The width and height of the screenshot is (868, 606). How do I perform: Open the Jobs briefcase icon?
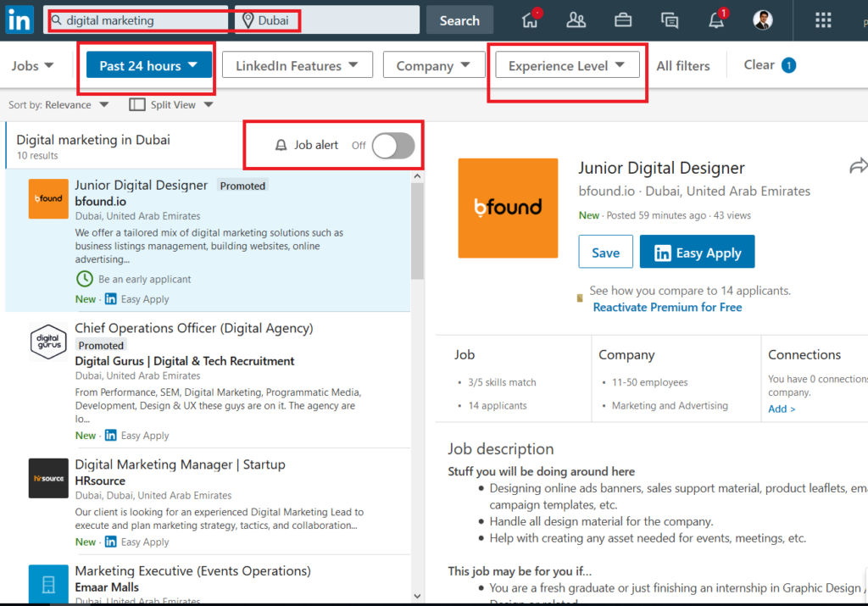(x=623, y=20)
